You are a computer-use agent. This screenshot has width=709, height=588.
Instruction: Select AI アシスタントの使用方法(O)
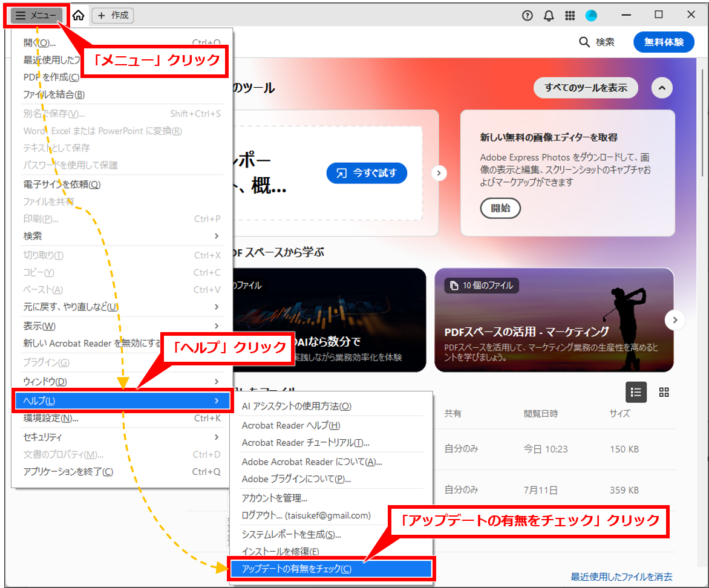pos(332,406)
